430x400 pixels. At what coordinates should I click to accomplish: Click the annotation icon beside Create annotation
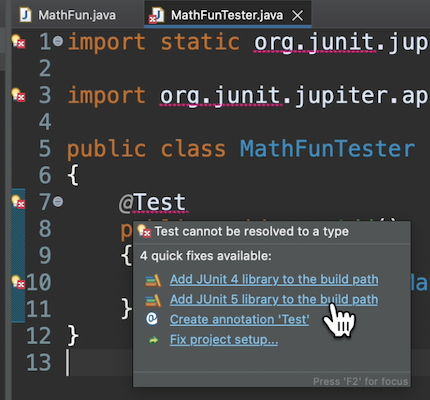[152, 319]
